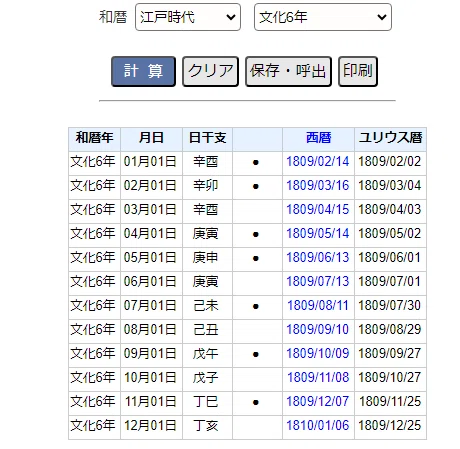Select Julian date 1809/10/27

tap(390, 378)
